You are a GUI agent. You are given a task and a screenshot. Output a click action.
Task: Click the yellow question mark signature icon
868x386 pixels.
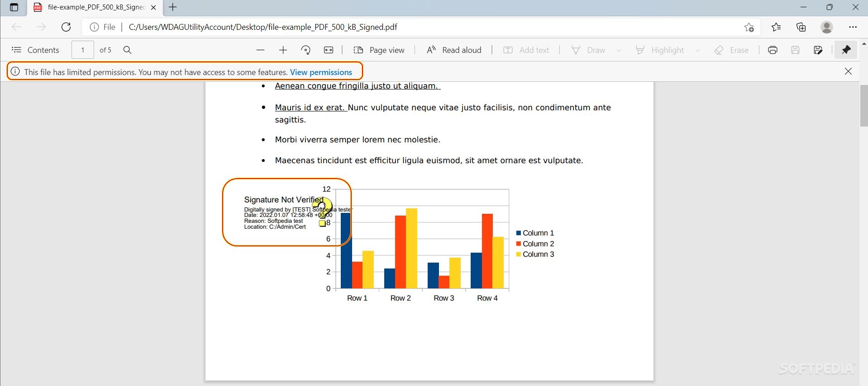[x=322, y=212]
